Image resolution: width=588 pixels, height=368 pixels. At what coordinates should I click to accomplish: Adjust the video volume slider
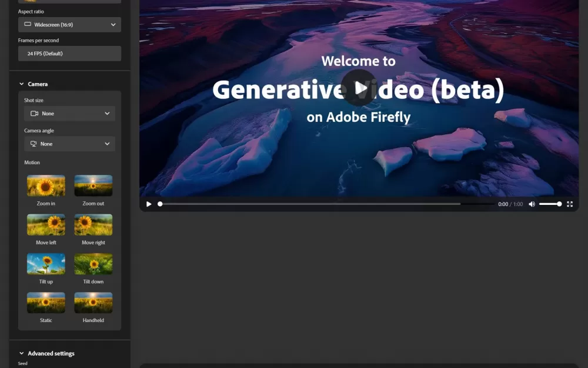pyautogui.click(x=550, y=204)
